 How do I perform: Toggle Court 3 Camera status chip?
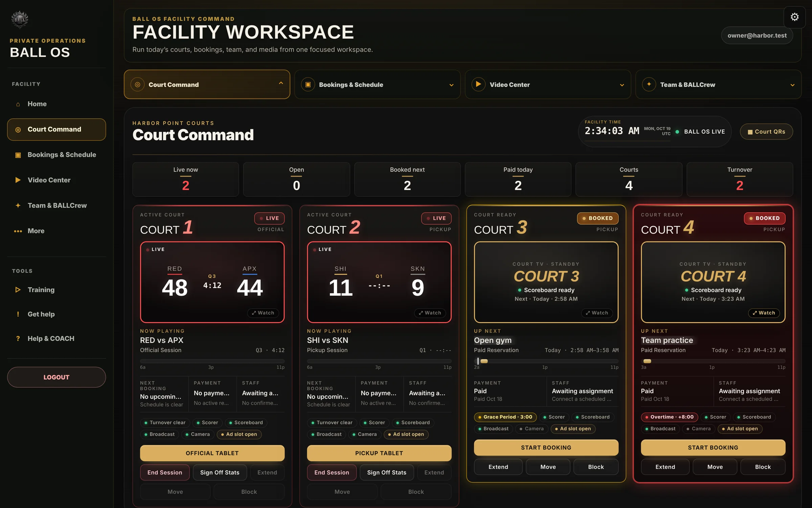[x=532, y=429]
